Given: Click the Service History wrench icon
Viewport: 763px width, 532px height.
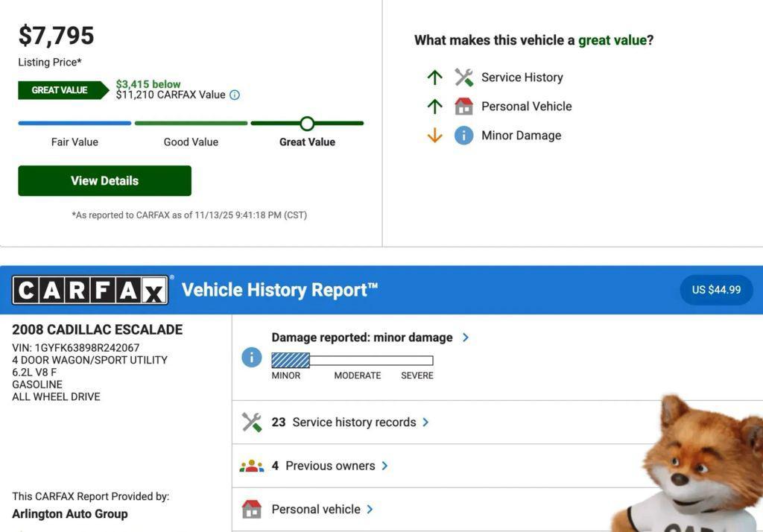Looking at the screenshot, I should (463, 77).
